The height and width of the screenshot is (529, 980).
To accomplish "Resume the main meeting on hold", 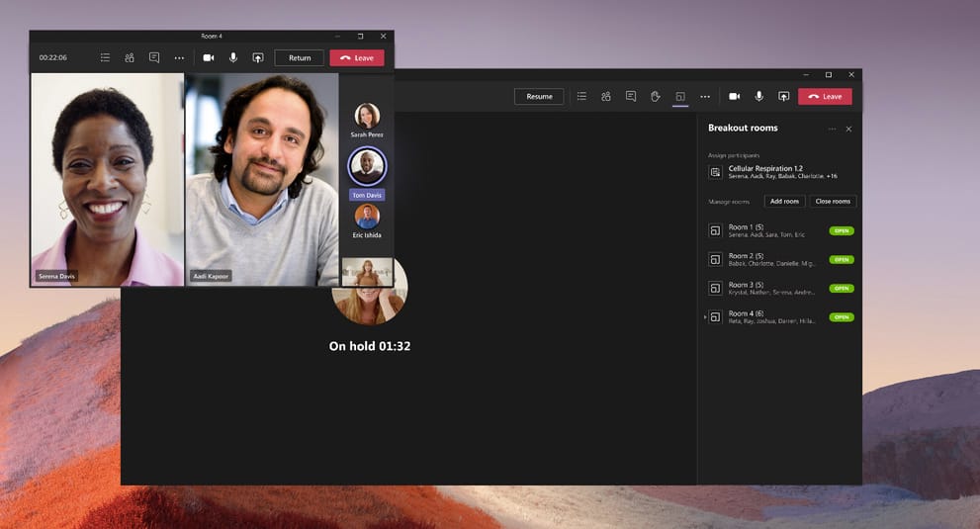I will pyautogui.click(x=539, y=96).
